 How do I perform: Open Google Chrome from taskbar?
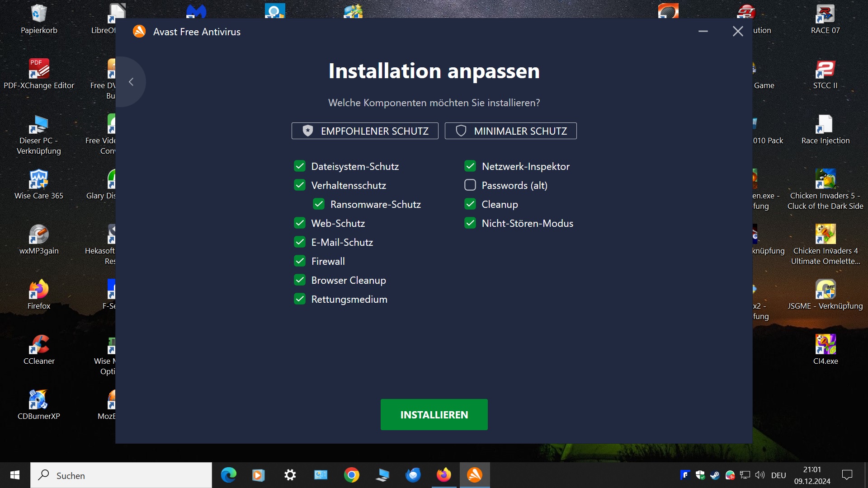coord(351,475)
